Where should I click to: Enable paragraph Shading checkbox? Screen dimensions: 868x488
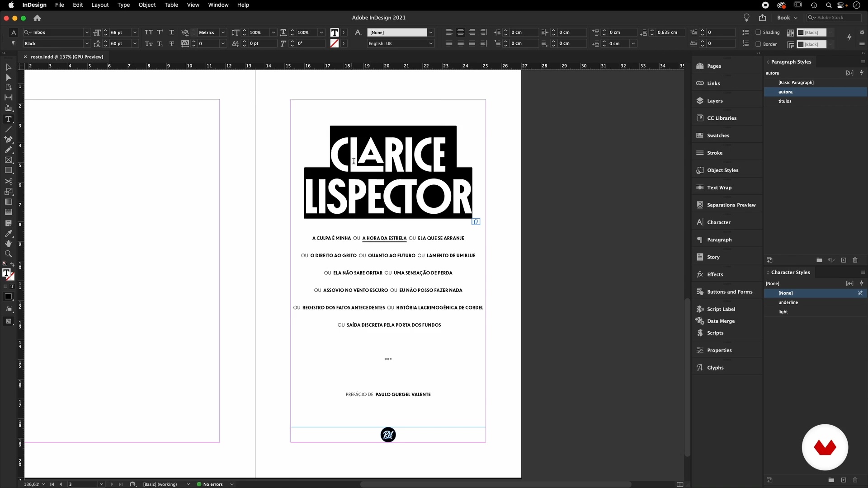tap(758, 33)
